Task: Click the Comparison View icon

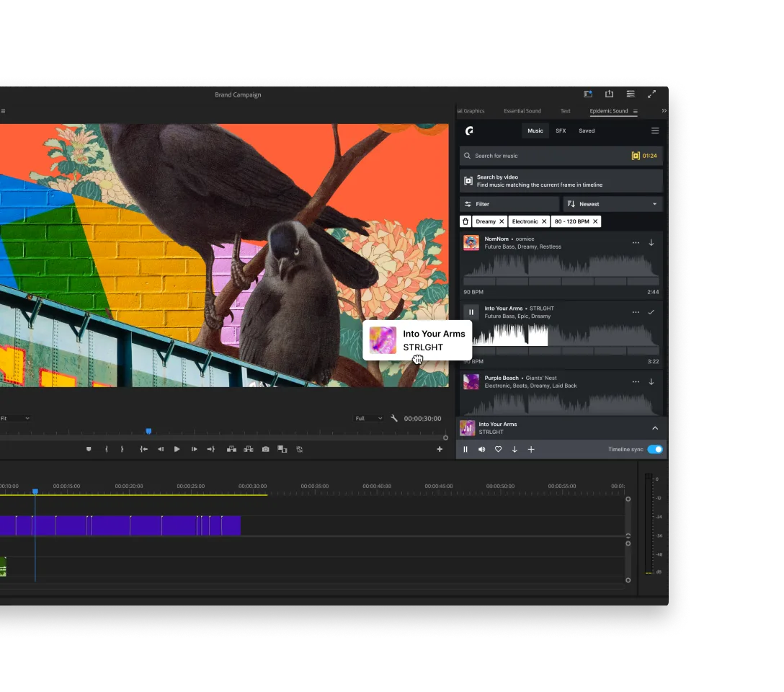Action: (x=282, y=449)
